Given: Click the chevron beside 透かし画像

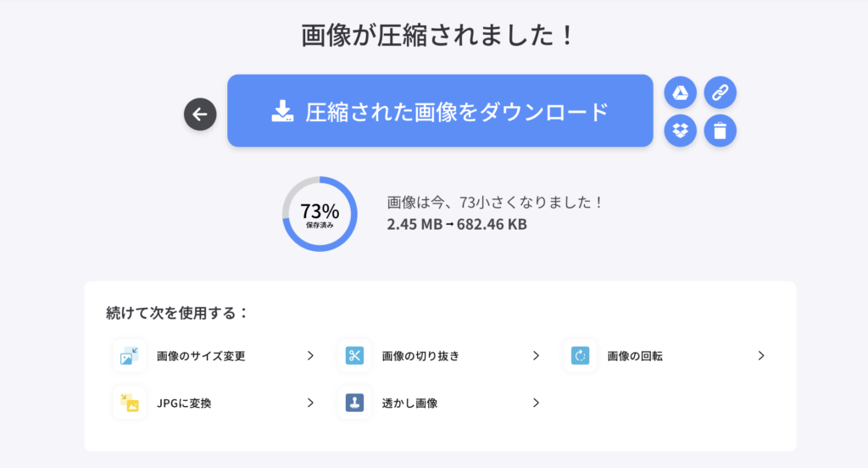Looking at the screenshot, I should click(536, 403).
